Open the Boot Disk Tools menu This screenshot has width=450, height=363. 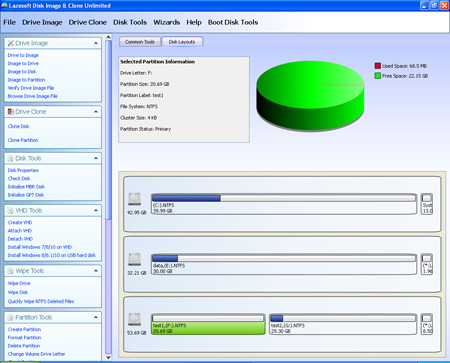(x=233, y=22)
